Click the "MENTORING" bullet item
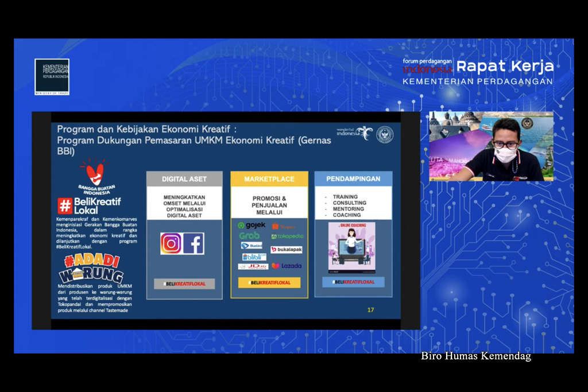588x392 pixels. [x=349, y=209]
